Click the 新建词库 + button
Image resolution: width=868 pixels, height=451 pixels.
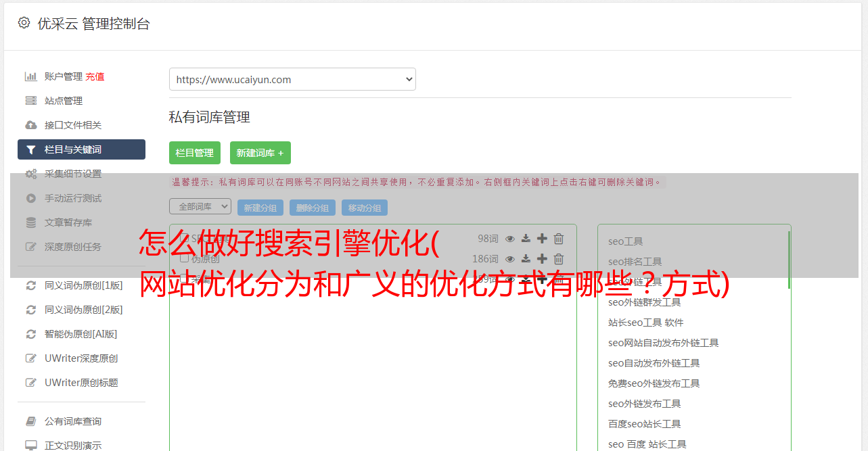[x=260, y=153]
